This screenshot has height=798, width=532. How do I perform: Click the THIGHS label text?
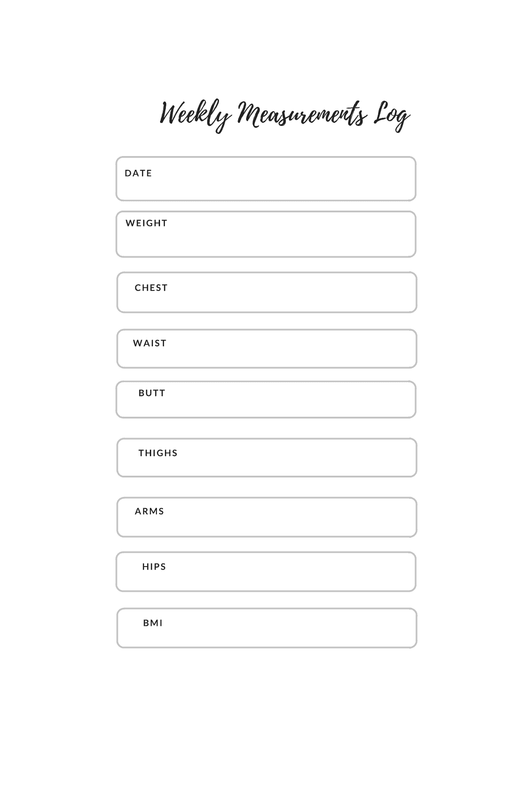[x=158, y=453]
